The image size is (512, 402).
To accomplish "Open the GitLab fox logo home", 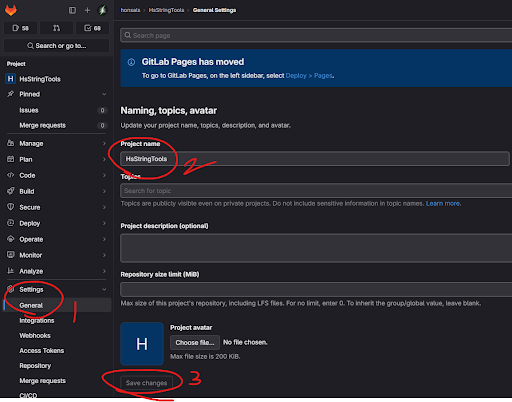I will 11,10.
